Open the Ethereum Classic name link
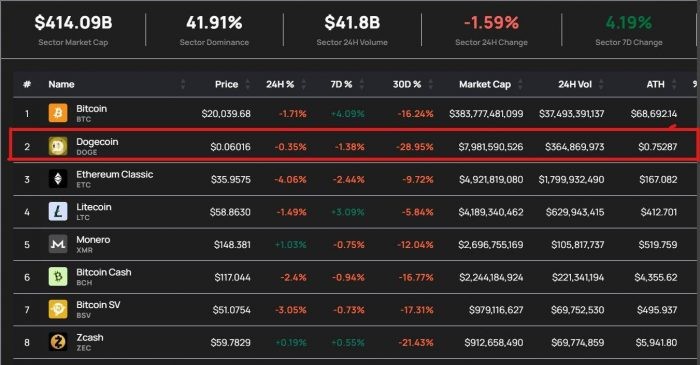The image size is (700, 365). tap(115, 174)
